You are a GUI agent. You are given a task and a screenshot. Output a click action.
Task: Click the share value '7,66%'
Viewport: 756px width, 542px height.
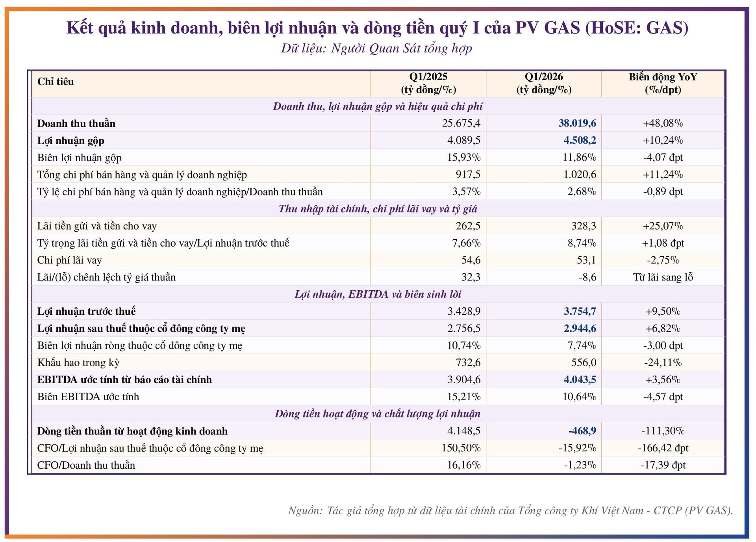(x=466, y=243)
